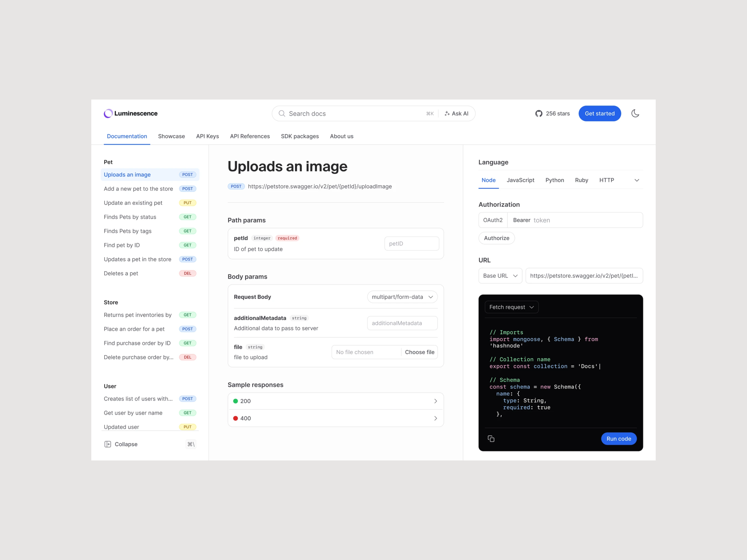Viewport: 747px width, 560px height.
Task: Open the API References tab
Action: [250, 136]
